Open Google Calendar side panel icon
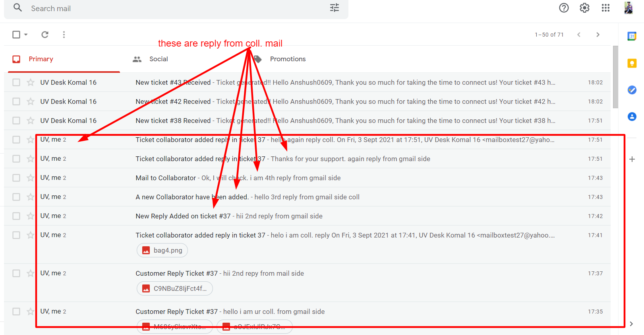 632,36
